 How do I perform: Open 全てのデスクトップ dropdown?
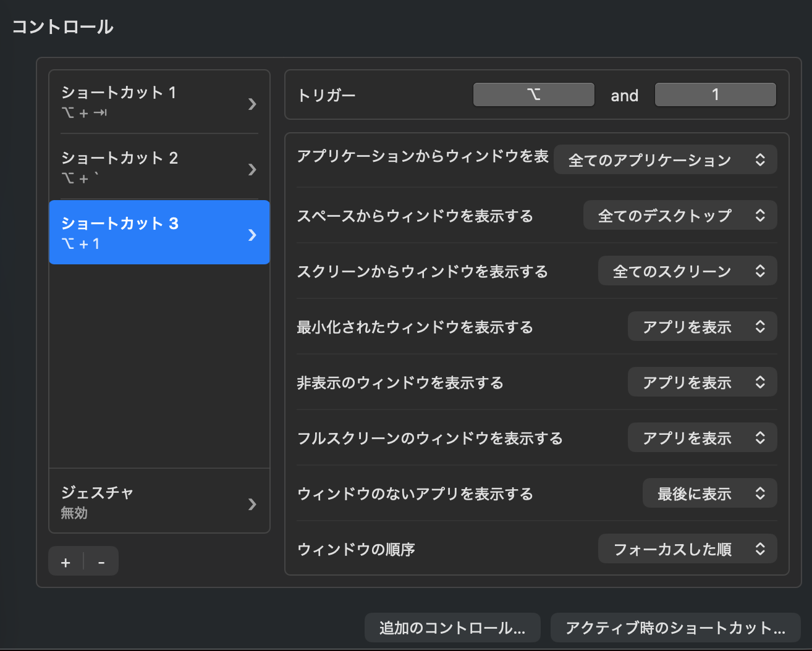click(680, 216)
